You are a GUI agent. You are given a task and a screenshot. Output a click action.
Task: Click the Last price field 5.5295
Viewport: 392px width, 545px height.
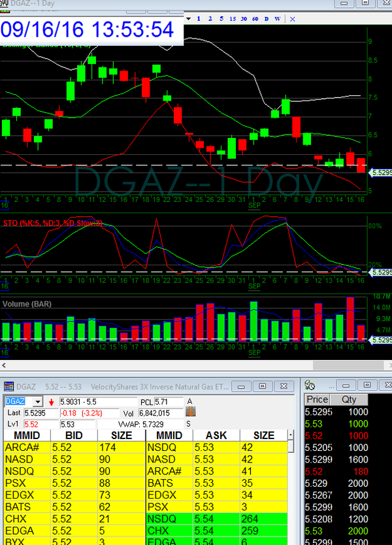tap(41, 413)
